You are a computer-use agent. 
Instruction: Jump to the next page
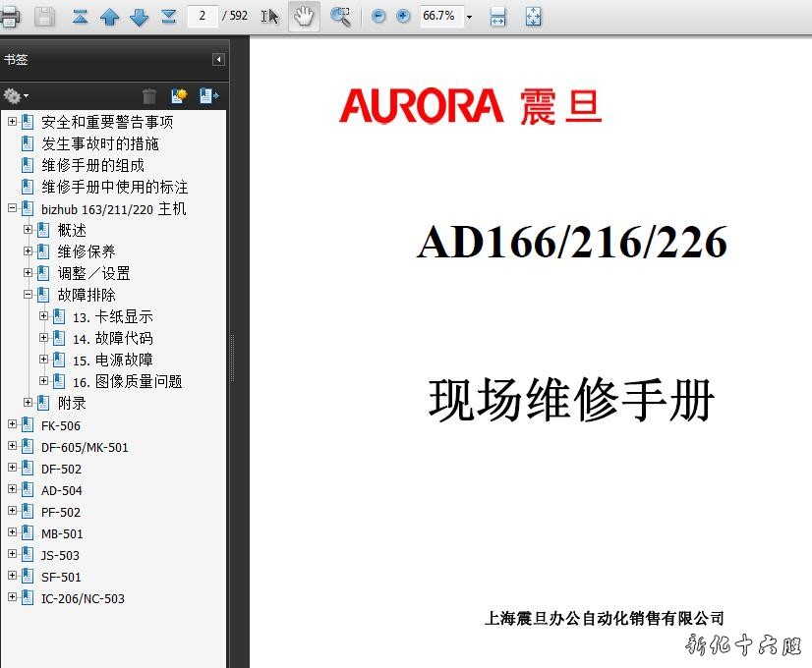pos(140,17)
